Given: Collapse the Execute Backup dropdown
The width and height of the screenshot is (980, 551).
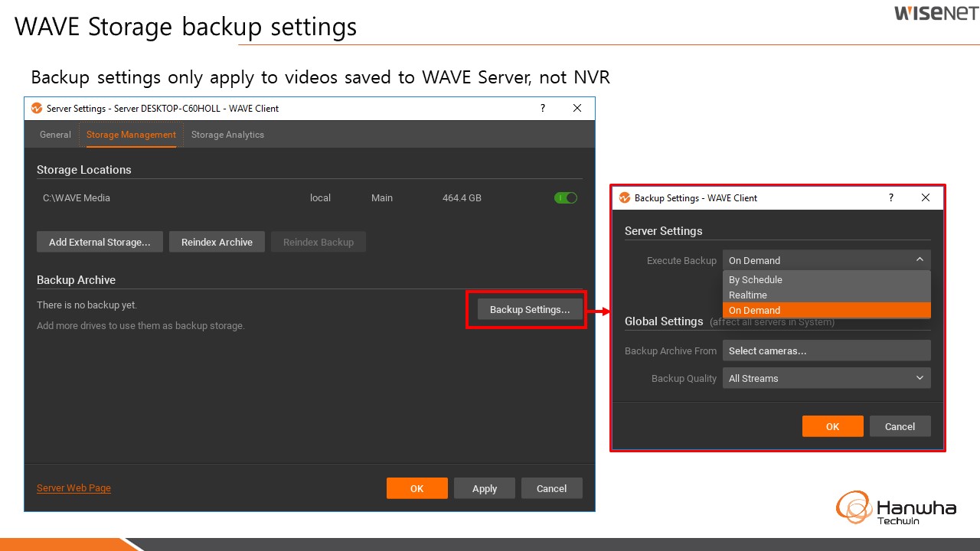Looking at the screenshot, I should click(x=920, y=260).
